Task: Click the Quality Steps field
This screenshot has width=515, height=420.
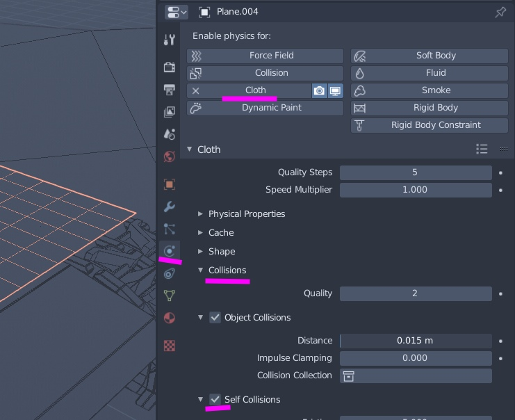Action: click(x=416, y=172)
